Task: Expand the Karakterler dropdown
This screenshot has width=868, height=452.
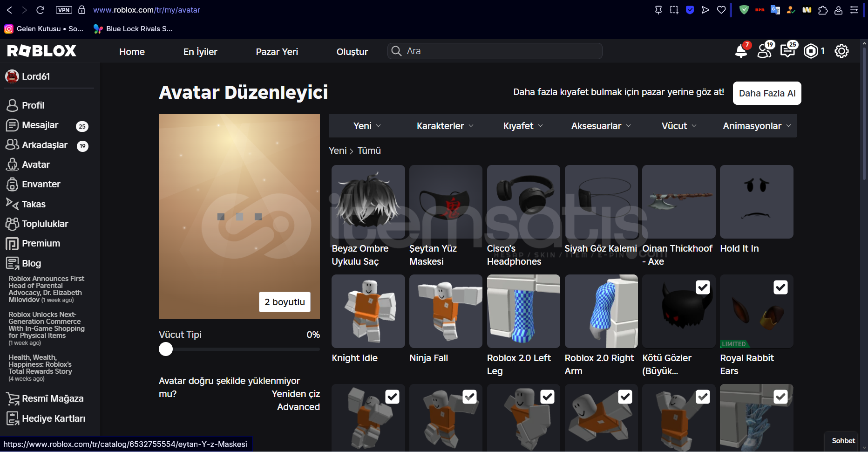Action: coord(445,126)
